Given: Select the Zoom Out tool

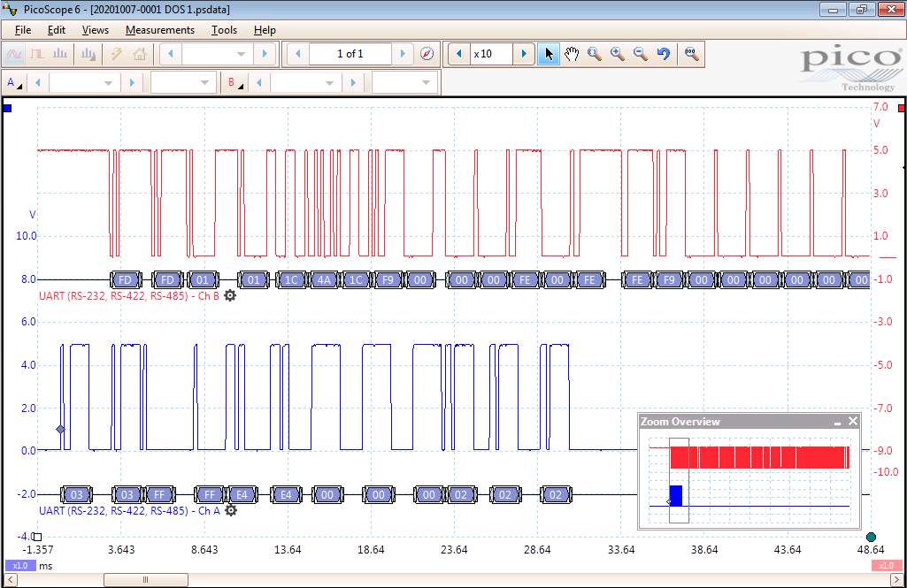Looking at the screenshot, I should click(641, 54).
